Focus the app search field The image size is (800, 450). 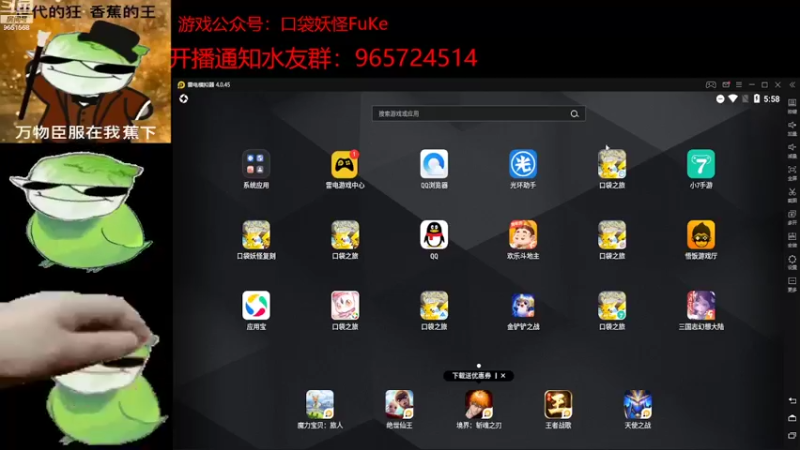click(479, 114)
